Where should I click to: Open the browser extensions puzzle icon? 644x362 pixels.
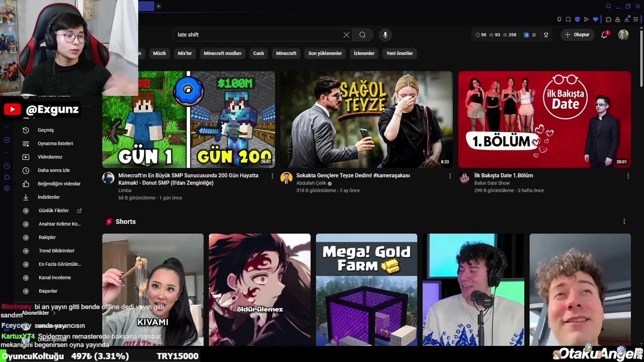click(608, 20)
